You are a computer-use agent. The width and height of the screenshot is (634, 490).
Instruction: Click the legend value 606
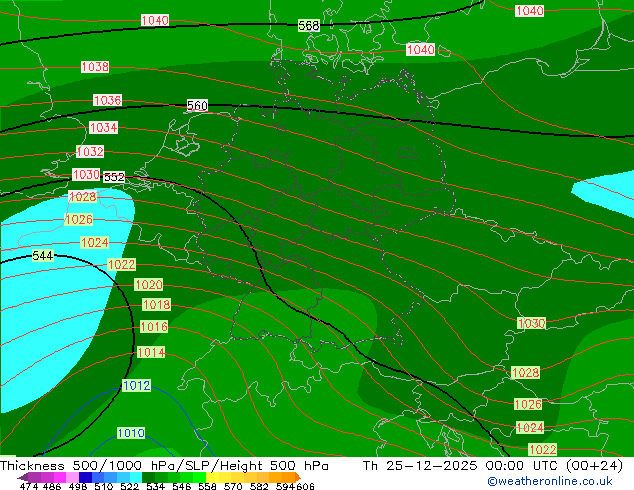pyautogui.click(x=305, y=486)
